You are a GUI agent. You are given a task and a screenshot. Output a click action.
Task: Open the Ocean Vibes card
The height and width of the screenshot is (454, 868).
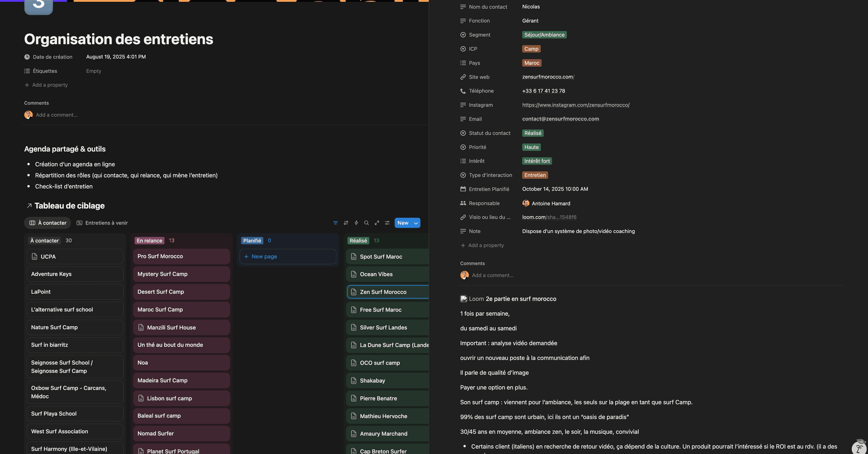[387, 274]
